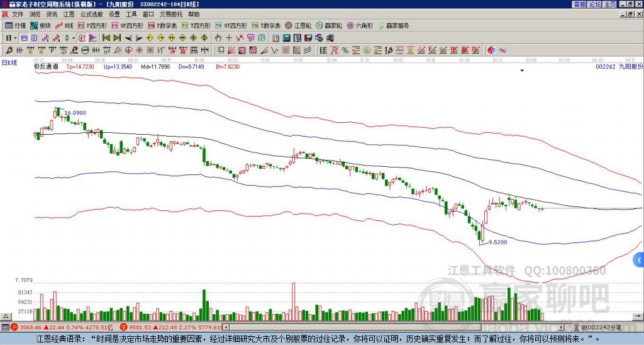Select the crosshair cursor tool
The image size is (644, 345).
229,38
